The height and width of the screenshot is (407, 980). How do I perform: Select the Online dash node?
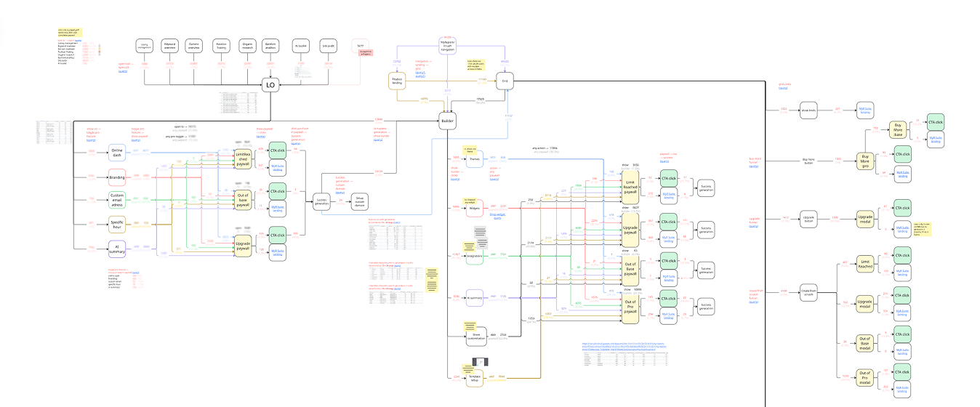[x=117, y=153]
